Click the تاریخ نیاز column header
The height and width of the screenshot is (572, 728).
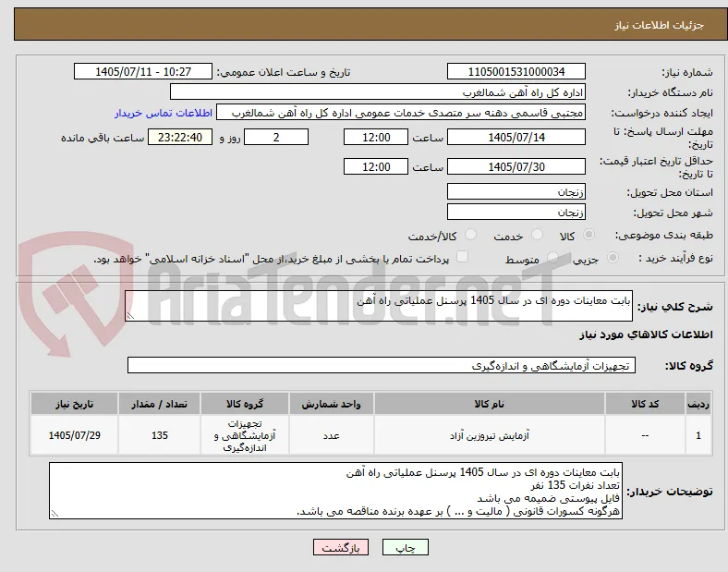(74, 404)
